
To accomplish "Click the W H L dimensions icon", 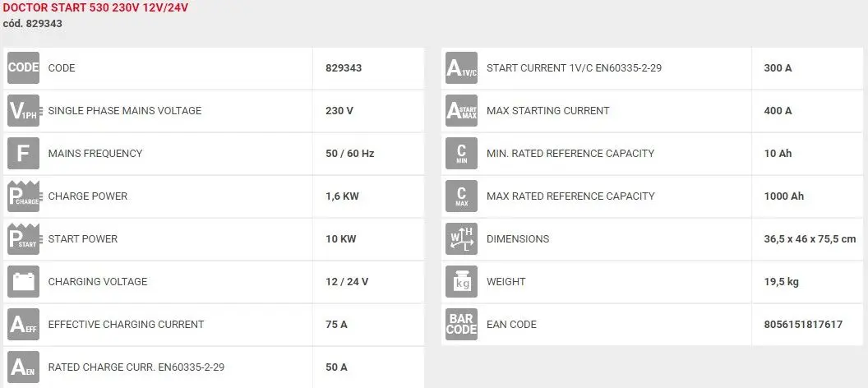I will [x=462, y=238].
